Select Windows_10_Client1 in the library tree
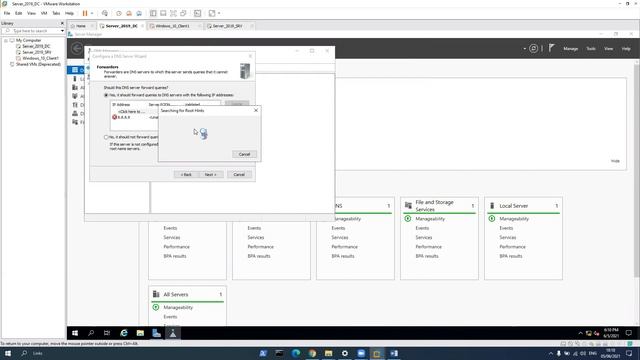 coord(40,58)
